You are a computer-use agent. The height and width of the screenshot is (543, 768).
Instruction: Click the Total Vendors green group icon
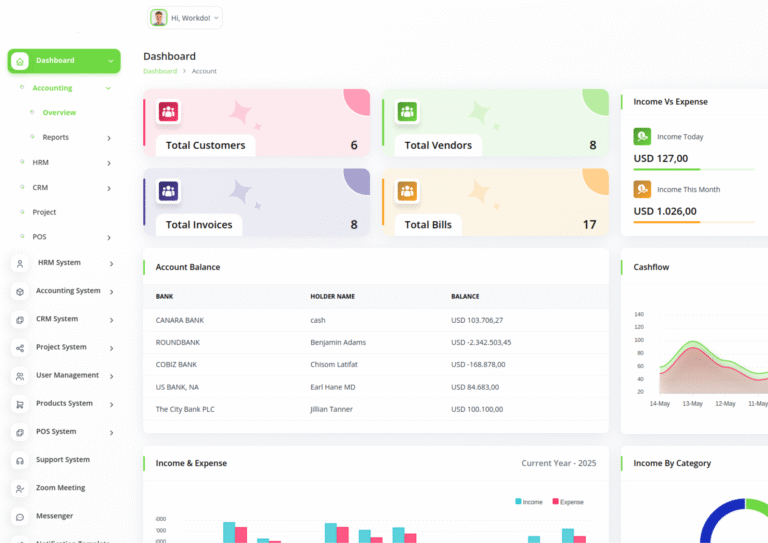(x=407, y=112)
